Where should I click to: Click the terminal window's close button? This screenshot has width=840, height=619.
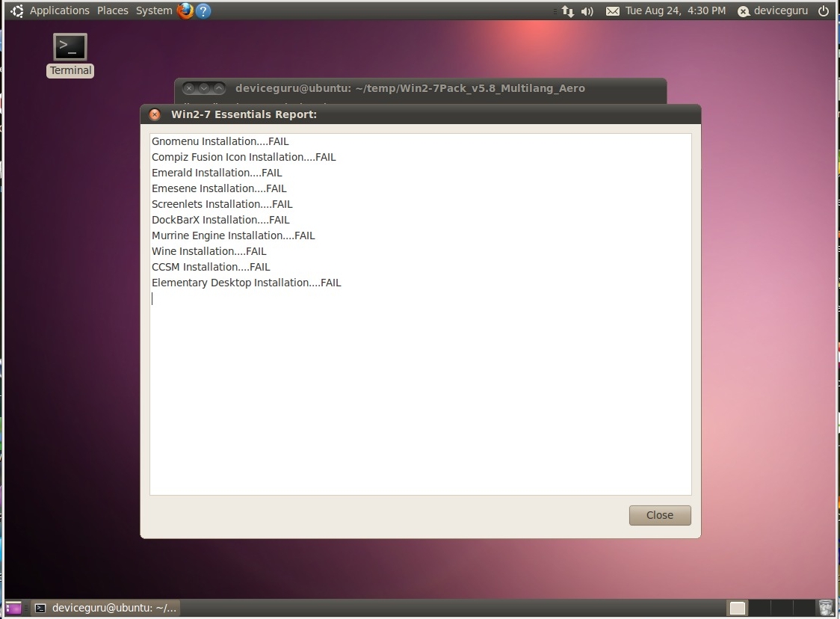189,88
